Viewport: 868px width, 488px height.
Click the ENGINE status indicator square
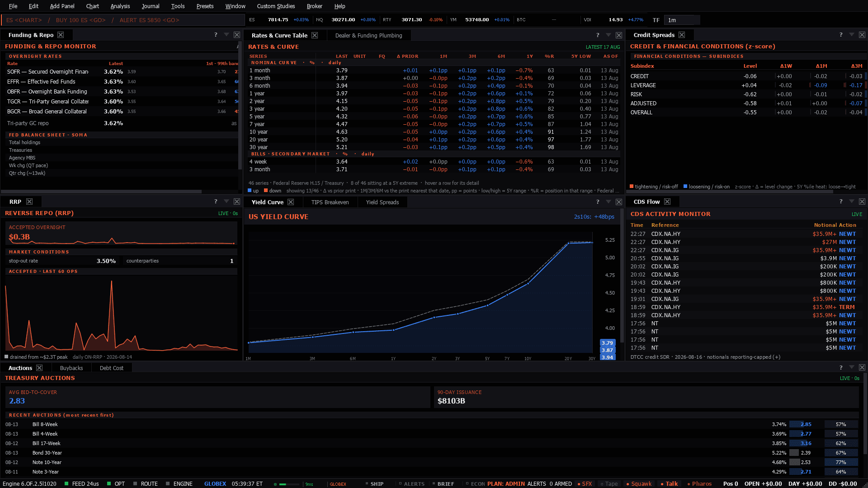(x=168, y=483)
